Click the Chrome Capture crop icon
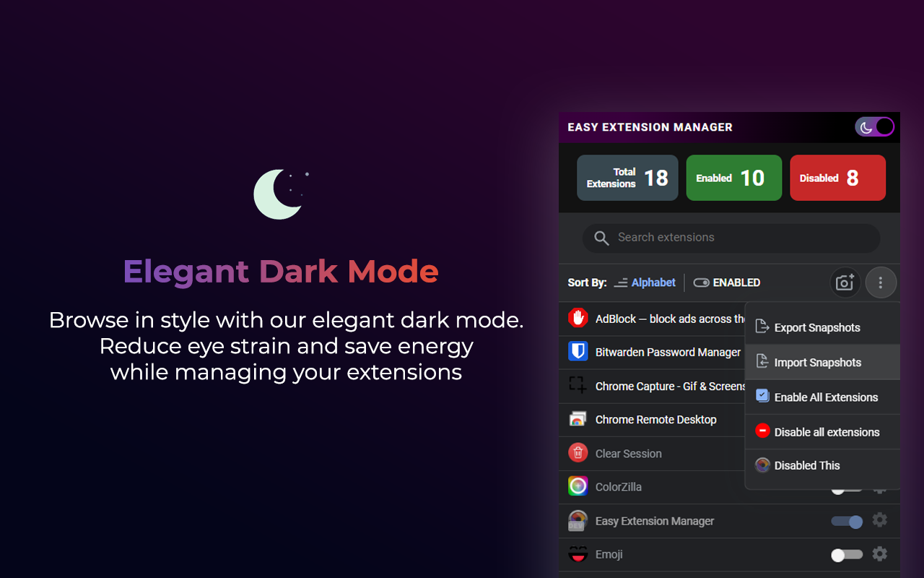The image size is (924, 578). (x=577, y=385)
